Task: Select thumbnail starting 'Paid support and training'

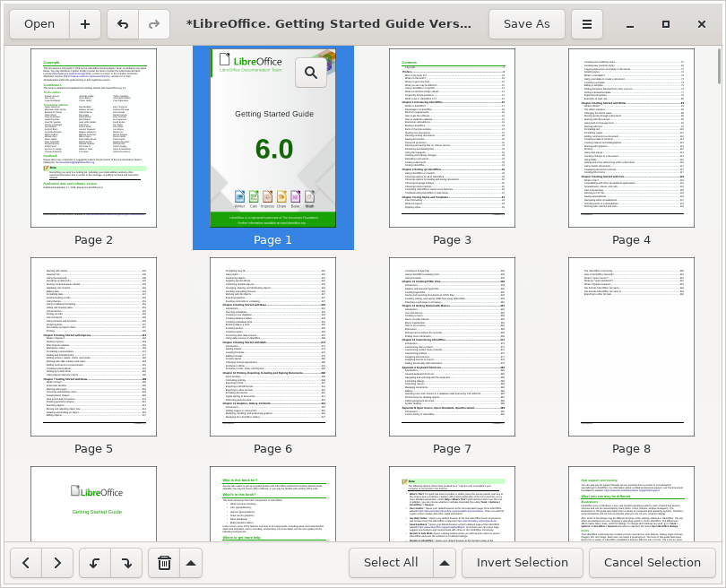Action: click(x=631, y=504)
